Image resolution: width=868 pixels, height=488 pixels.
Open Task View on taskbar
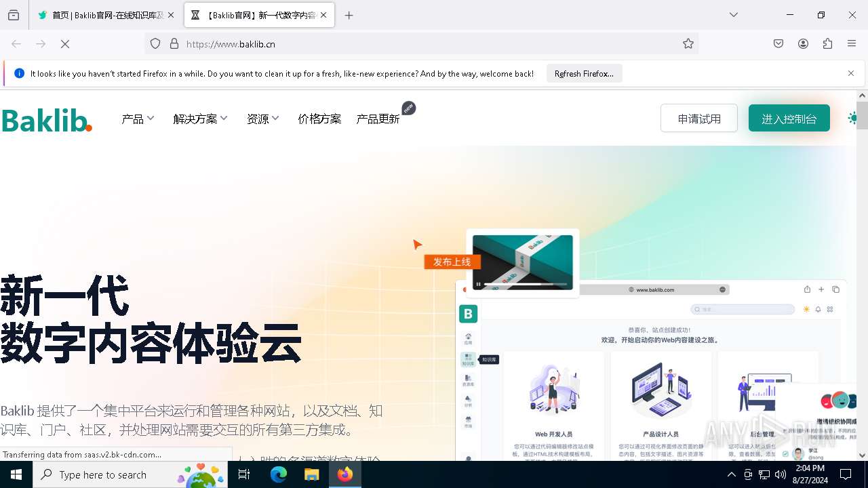[244, 474]
